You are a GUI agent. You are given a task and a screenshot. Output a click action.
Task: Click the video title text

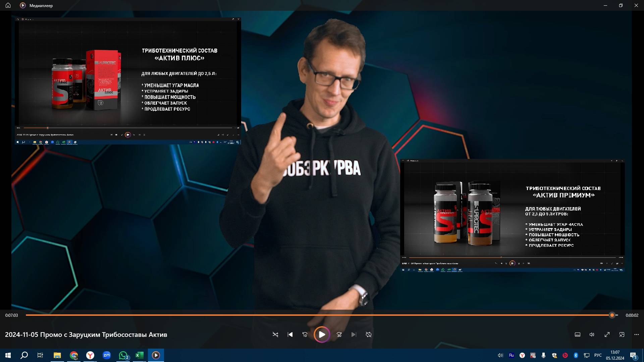[86, 335]
